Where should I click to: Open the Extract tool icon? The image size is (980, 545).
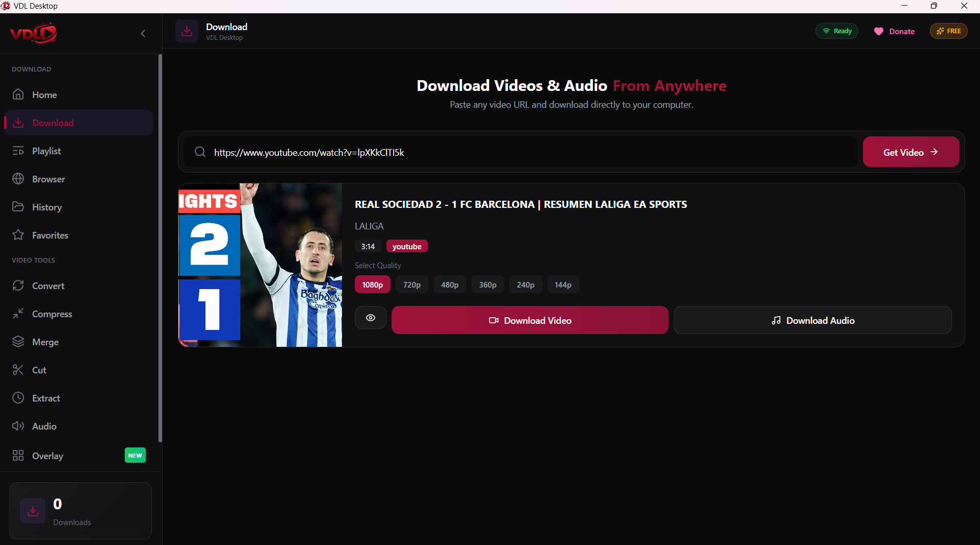18,398
